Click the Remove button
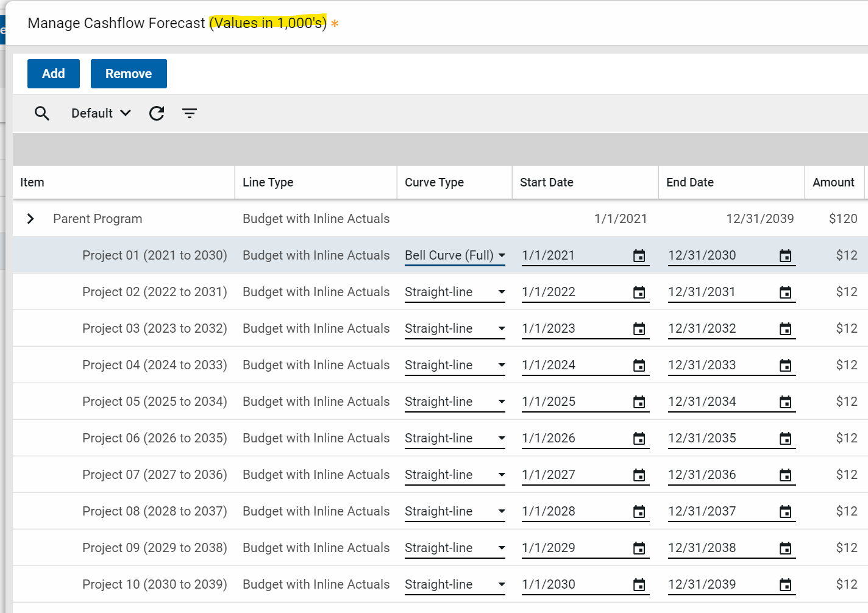The image size is (868, 613). 129,74
